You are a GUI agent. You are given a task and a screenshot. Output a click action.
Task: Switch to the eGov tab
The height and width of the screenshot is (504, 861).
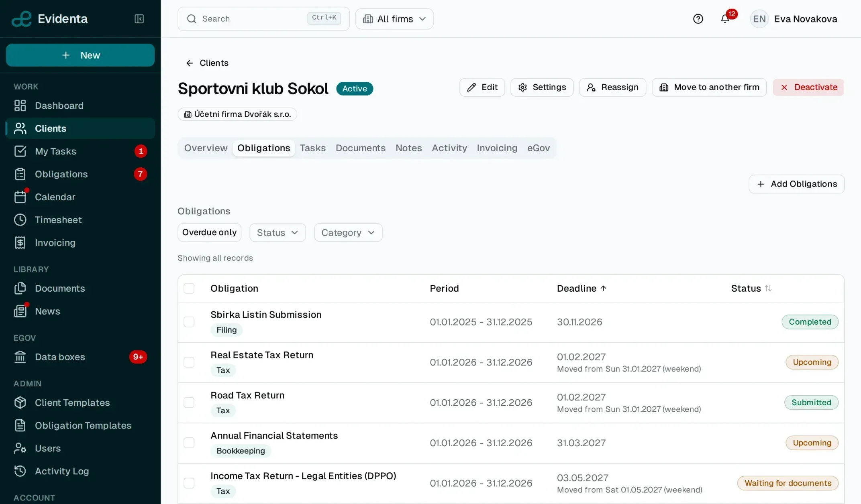coord(539,148)
